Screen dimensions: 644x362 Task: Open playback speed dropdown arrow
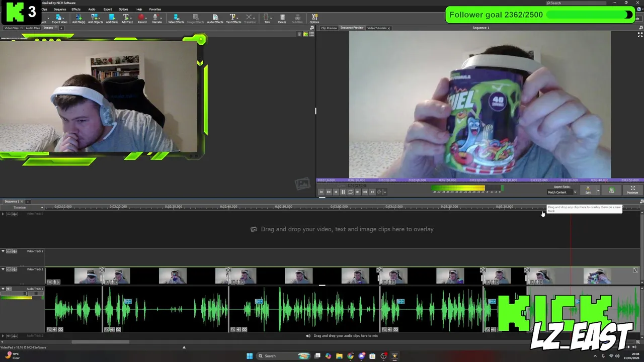[385, 192]
